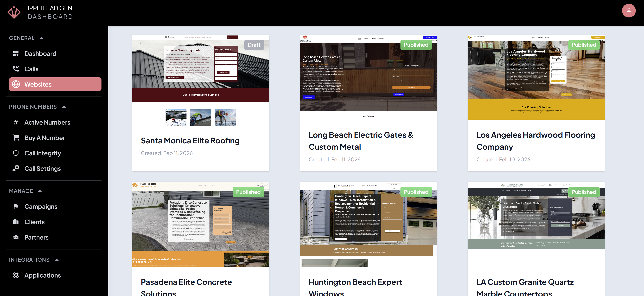The image size is (644, 296).
Task: Open Applications via its icon
Action: [x=16, y=275]
